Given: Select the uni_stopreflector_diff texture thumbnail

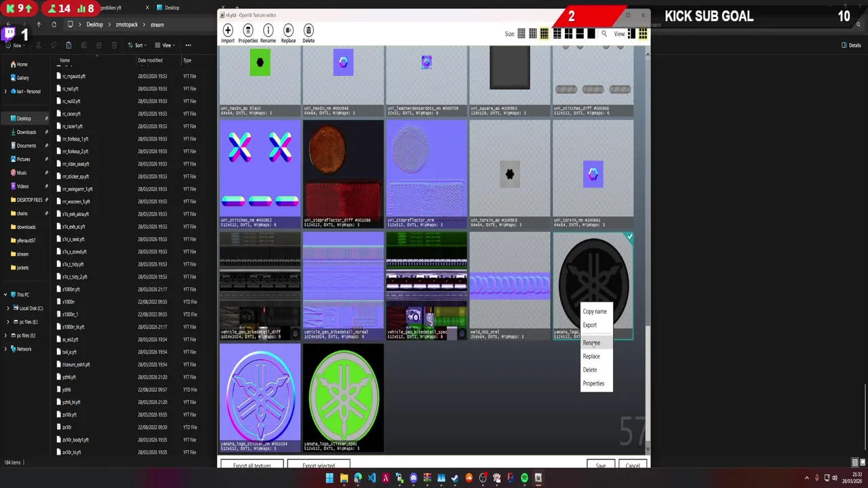Looking at the screenshot, I should [343, 174].
